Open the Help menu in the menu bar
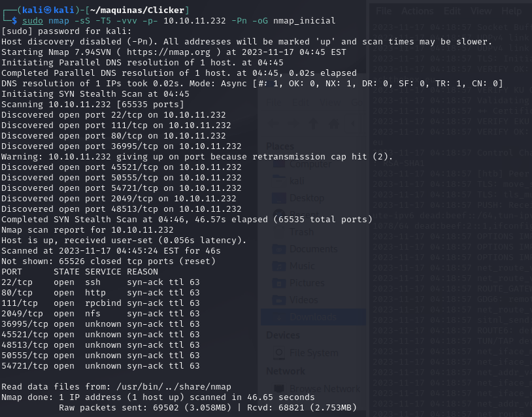The height and width of the screenshot is (417, 532). tap(511, 11)
